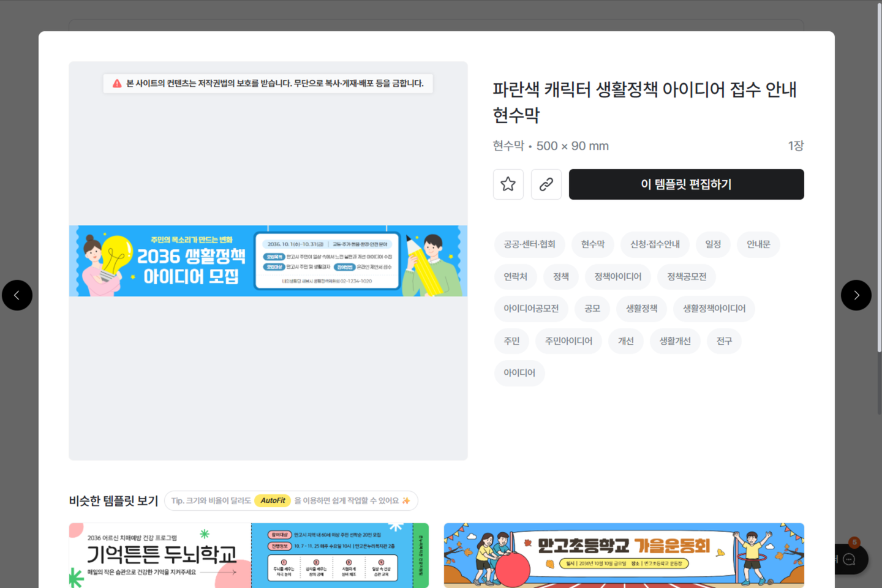Click the 아이디어 tag chip
The height and width of the screenshot is (588, 882).
(519, 373)
